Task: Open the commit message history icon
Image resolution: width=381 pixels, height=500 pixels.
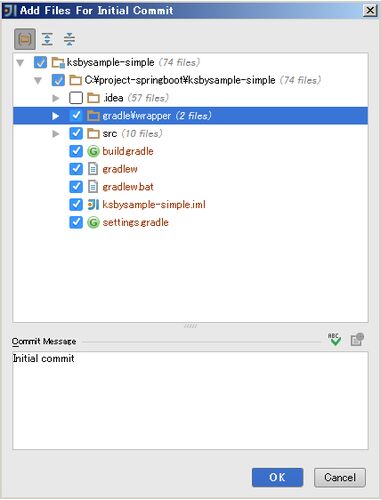Action: (x=357, y=339)
